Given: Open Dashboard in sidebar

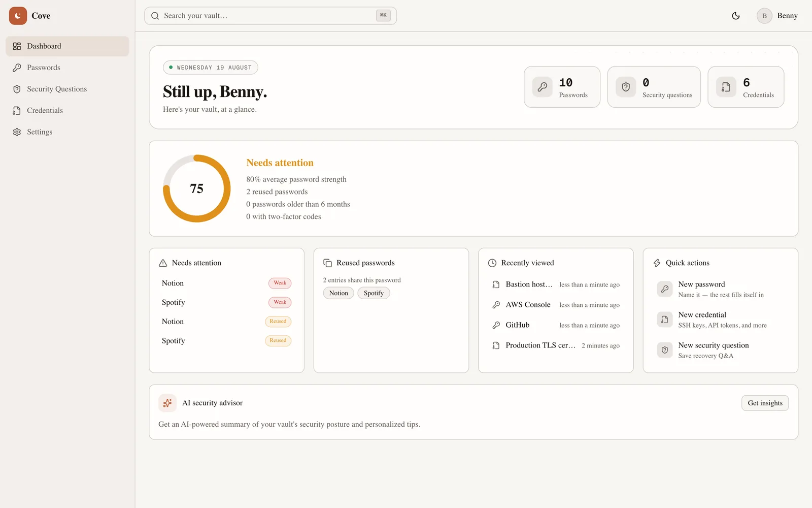Looking at the screenshot, I should tap(67, 46).
